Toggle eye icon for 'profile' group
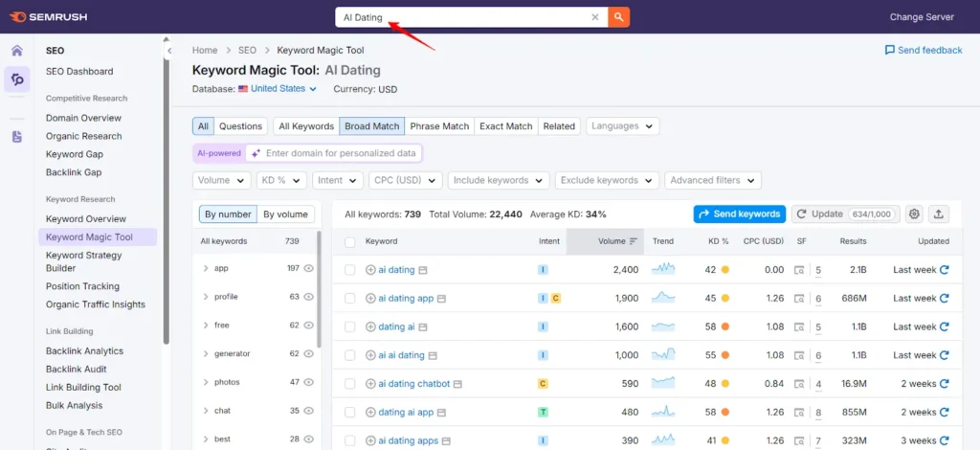This screenshot has height=450, width=980. [308, 297]
